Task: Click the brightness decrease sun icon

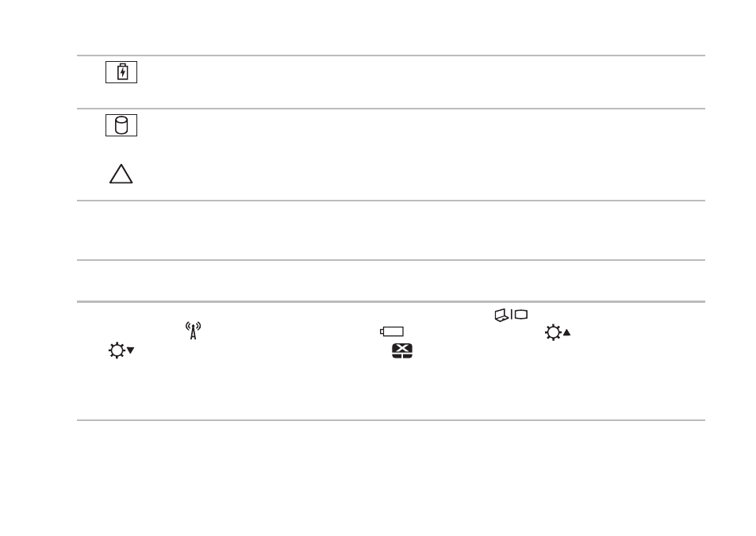Action: coord(121,350)
